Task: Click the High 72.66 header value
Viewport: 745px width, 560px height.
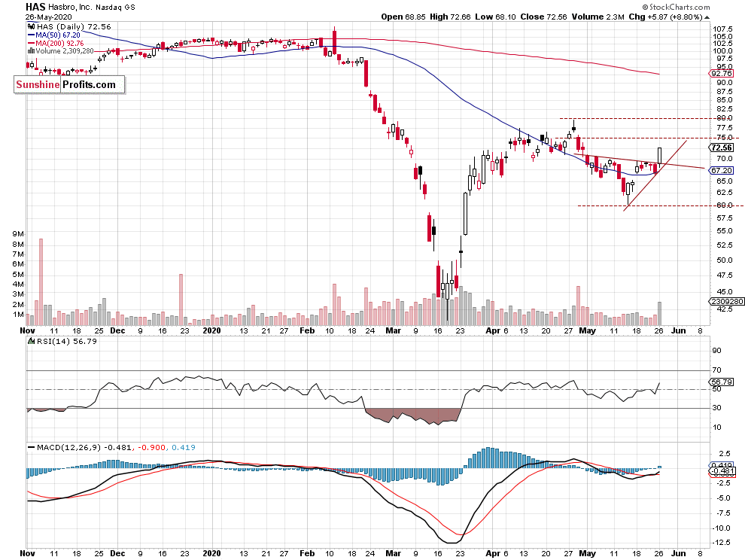Action: tap(450, 17)
